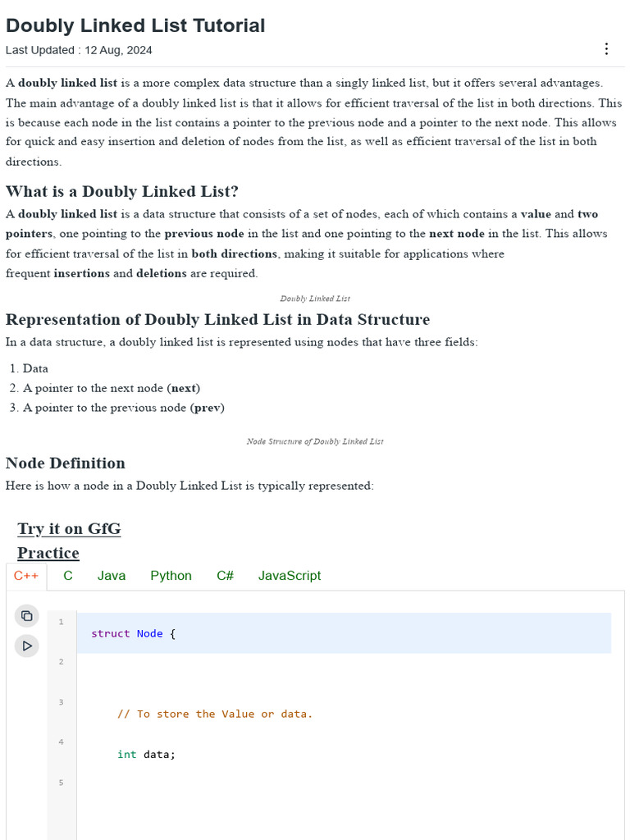Select the C++ language tab
This screenshot has height=840, width=630.
26,576
